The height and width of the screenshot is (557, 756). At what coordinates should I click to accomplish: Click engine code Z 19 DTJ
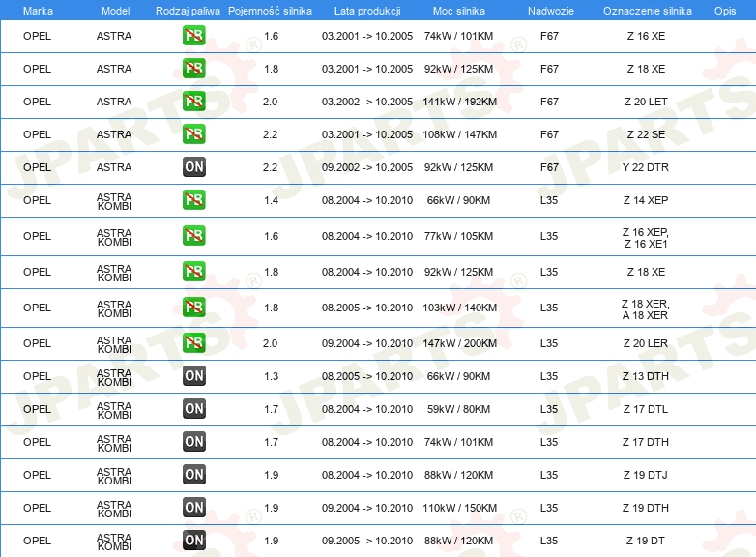[x=646, y=474]
